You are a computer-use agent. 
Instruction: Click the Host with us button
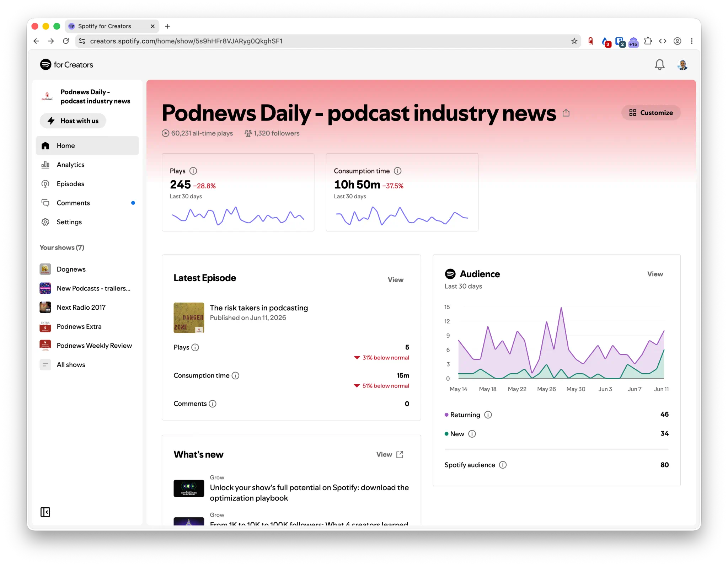(x=73, y=121)
